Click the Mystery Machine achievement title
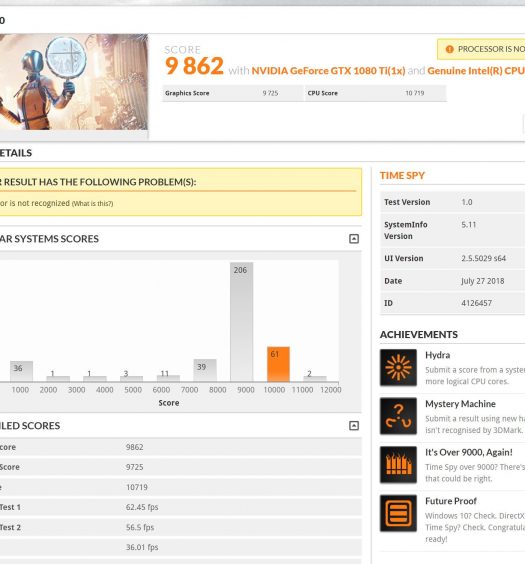Screen dimensions: 525x564 click(460, 404)
